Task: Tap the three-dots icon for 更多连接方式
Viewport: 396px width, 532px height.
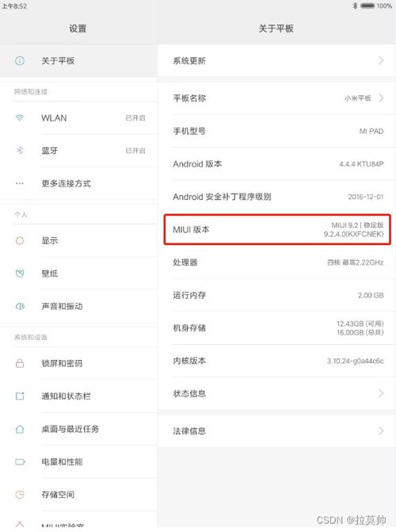Action: pyautogui.click(x=20, y=184)
